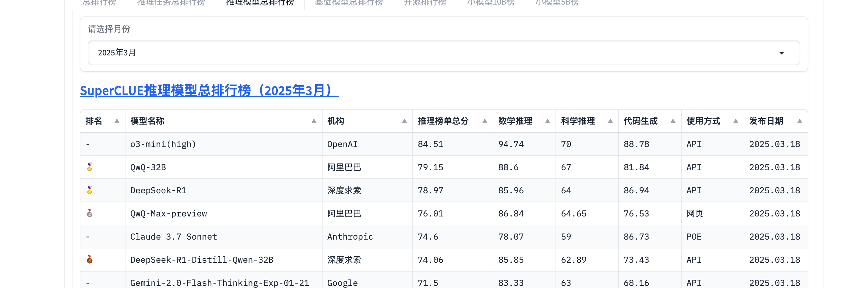
Task: Open 开源排行榜 tab
Action: (x=425, y=3)
